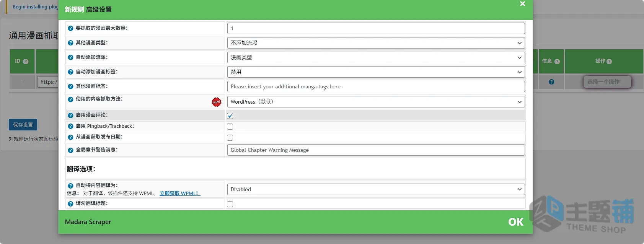Image resolution: width=644 pixels, height=244 pixels.
Task: Check 从漫画获取发布日期 checkbox
Action: click(230, 138)
